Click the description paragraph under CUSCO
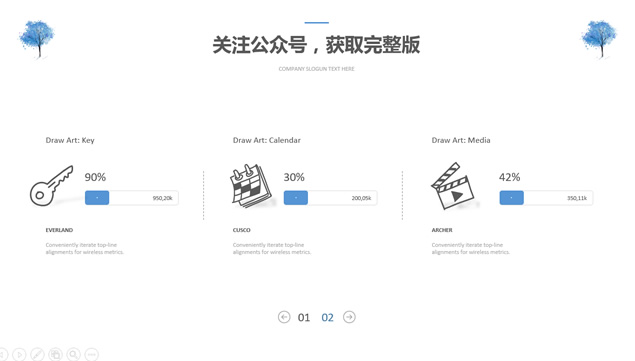The width and height of the screenshot is (635, 361). tap(272, 248)
